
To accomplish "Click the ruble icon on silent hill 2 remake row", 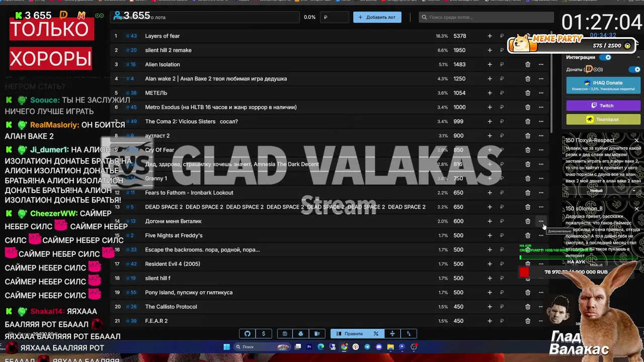I will tap(502, 50).
